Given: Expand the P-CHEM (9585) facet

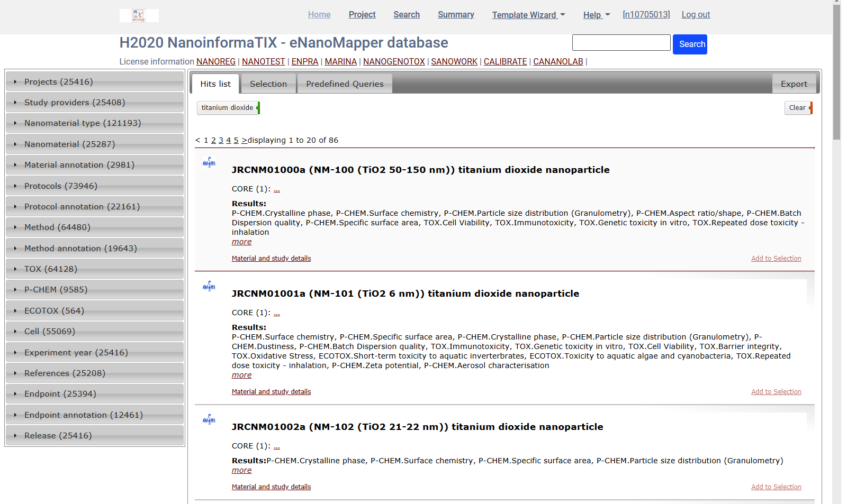Looking at the screenshot, I should [x=94, y=289].
